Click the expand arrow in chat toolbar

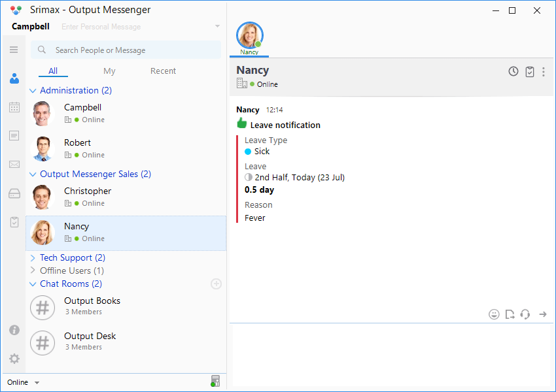(543, 314)
